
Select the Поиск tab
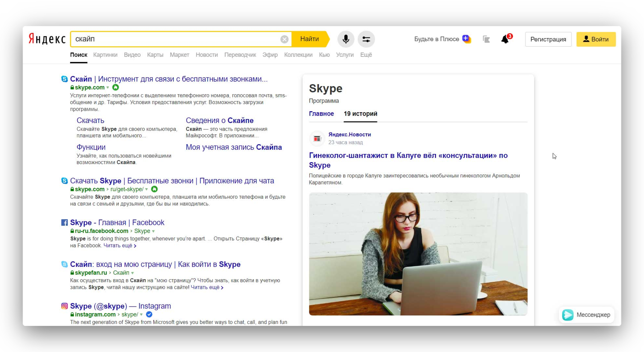pos(79,55)
